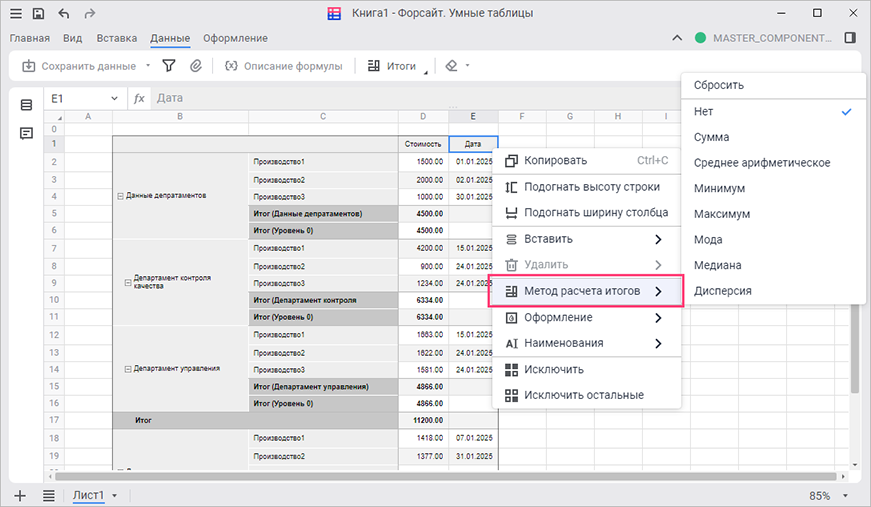Click the horizontal scrollbar
Screen dimensions: 871x507
pyautogui.click(x=445, y=476)
